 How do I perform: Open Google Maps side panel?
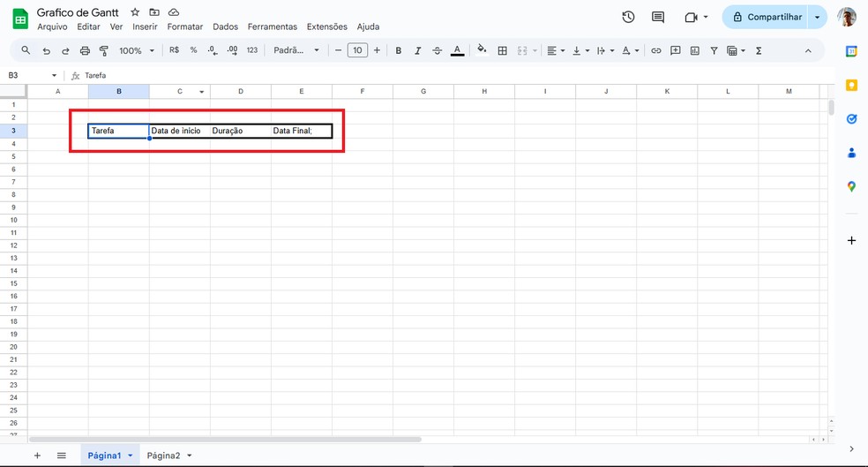851,186
